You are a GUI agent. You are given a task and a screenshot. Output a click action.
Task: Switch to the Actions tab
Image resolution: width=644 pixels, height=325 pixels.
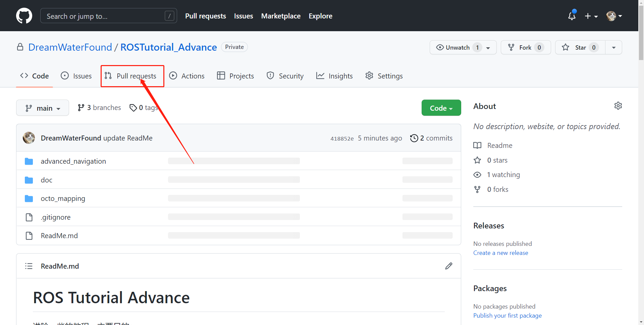click(187, 76)
